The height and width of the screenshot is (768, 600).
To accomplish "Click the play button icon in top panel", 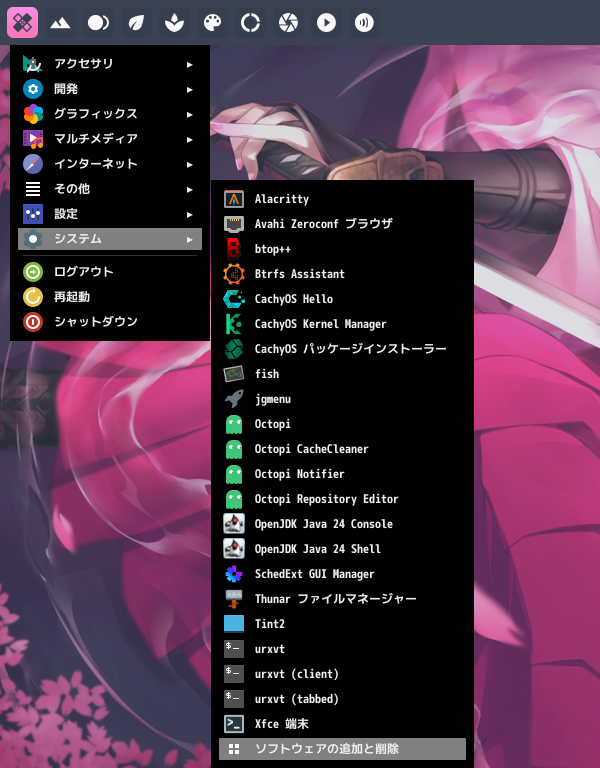I will tap(326, 23).
